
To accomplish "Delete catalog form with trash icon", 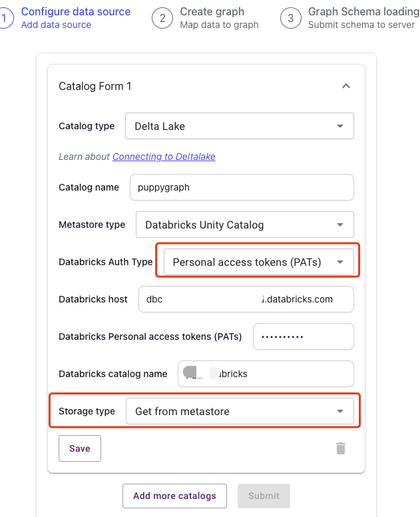I will pos(341,448).
